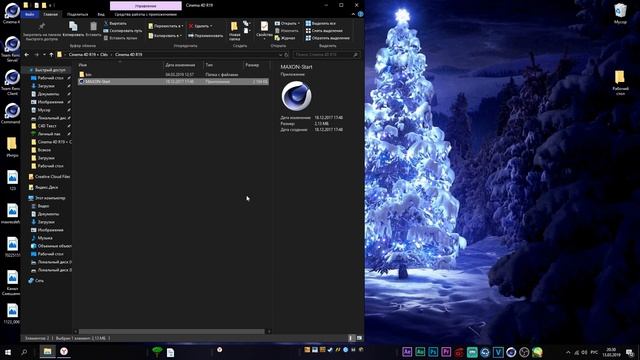Open C4D Текст folder in navigation pane
640x360 pixels.
click(47, 126)
